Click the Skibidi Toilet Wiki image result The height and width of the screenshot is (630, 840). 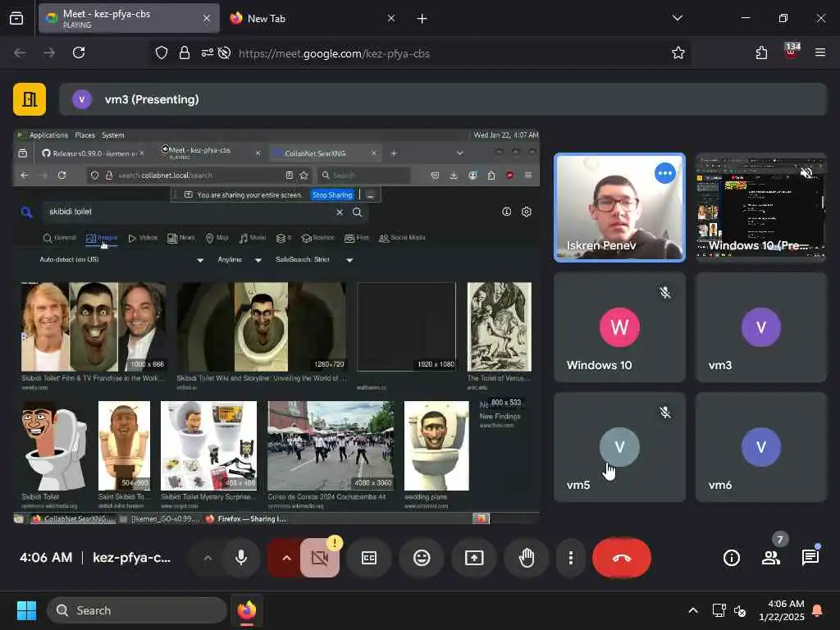(x=262, y=326)
